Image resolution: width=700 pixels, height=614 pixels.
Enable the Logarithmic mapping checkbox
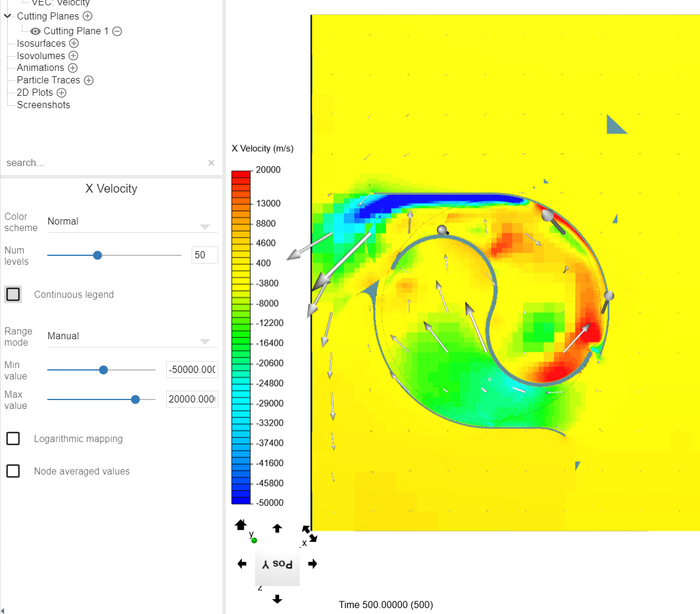pyautogui.click(x=13, y=439)
